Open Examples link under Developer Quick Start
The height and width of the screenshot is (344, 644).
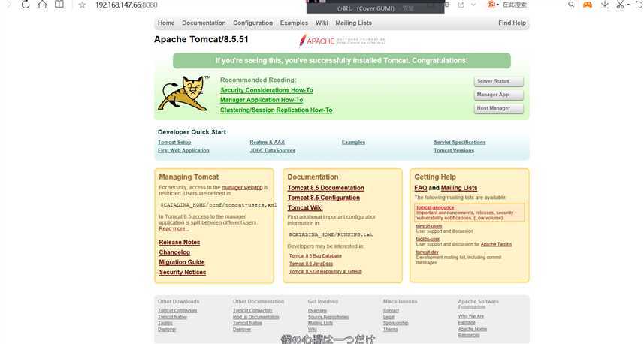pyautogui.click(x=354, y=143)
